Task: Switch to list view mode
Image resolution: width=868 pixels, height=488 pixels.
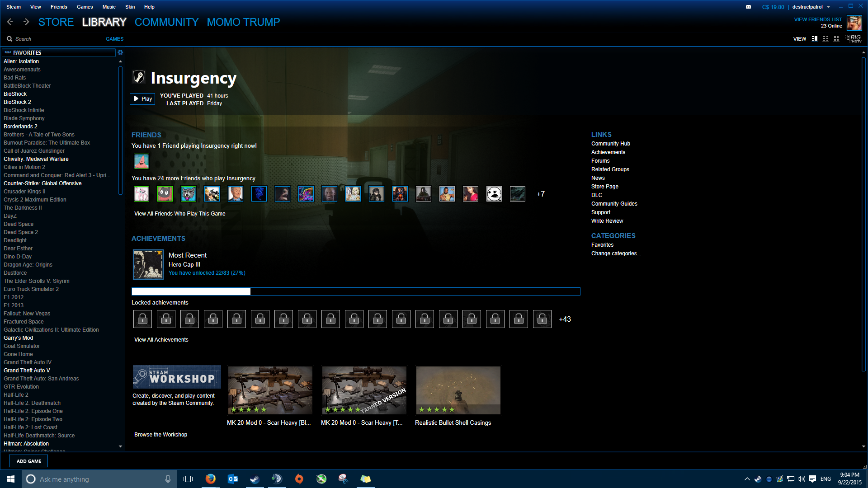Action: coord(826,39)
